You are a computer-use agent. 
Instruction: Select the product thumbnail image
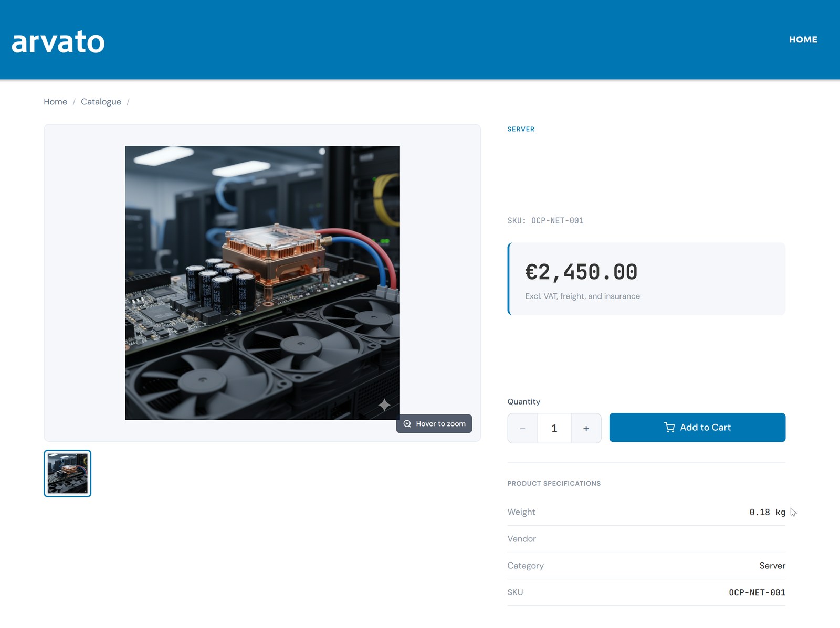(67, 473)
